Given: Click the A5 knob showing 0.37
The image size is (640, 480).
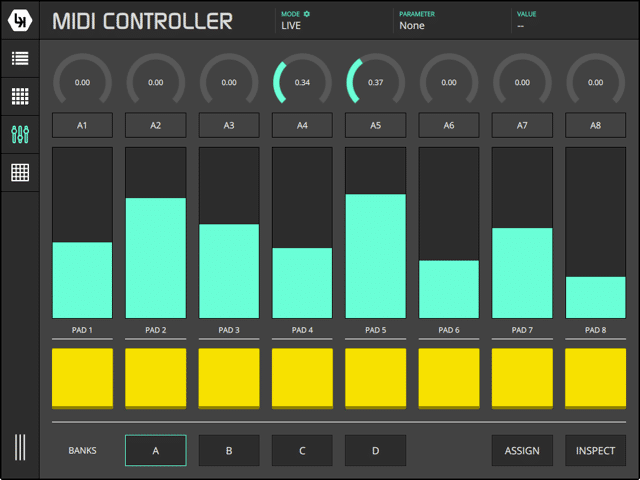Looking at the screenshot, I should pos(376,80).
